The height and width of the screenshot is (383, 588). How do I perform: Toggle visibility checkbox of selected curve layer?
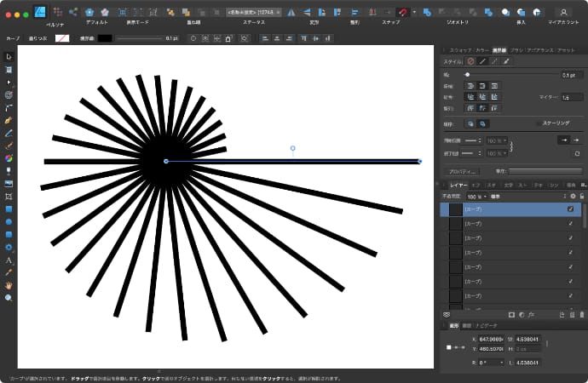pos(570,209)
